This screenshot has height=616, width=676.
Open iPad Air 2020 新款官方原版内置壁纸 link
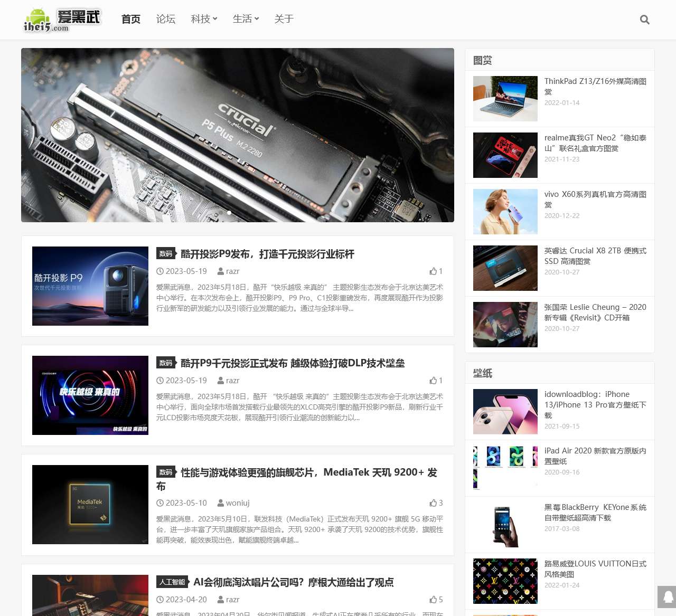(595, 456)
